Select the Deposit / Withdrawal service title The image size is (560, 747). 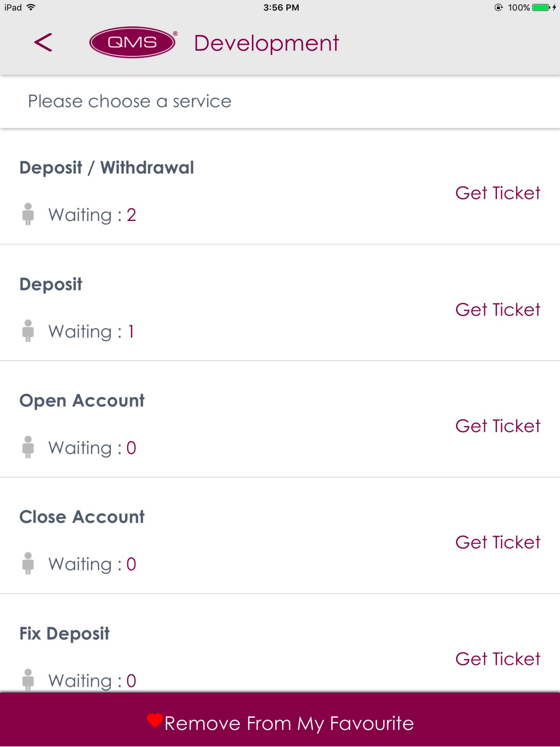tap(107, 168)
